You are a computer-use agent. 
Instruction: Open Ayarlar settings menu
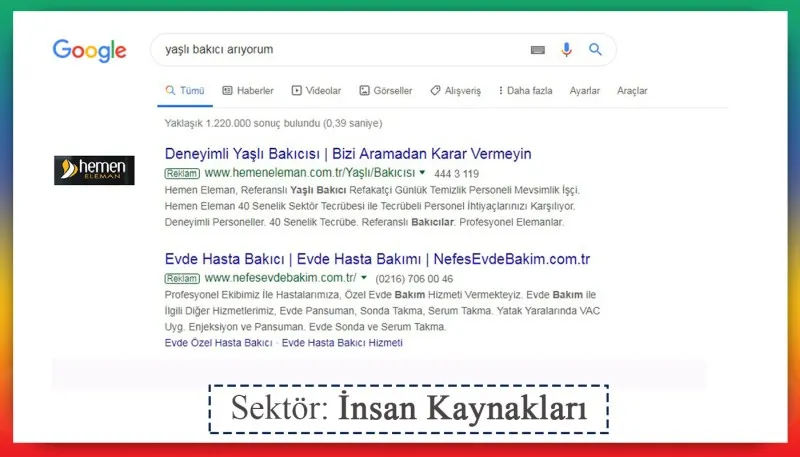[x=585, y=91]
